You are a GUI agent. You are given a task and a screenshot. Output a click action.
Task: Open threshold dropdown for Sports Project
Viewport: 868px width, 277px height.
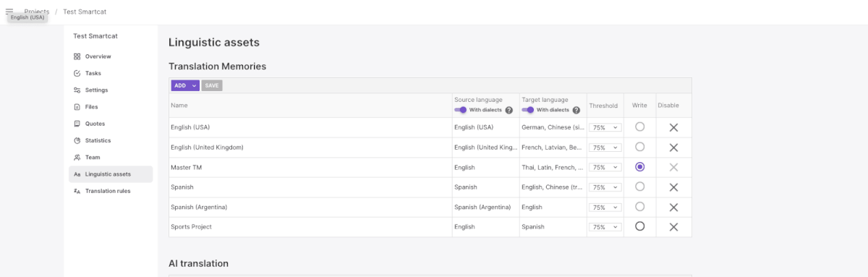pos(605,227)
